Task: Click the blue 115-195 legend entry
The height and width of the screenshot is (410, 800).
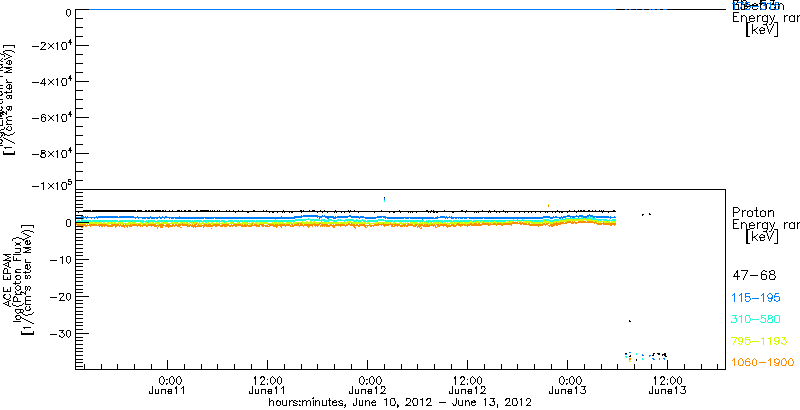Action: [756, 298]
